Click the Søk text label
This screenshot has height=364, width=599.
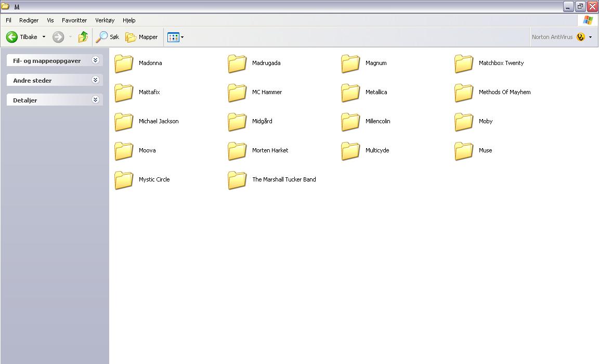(114, 37)
